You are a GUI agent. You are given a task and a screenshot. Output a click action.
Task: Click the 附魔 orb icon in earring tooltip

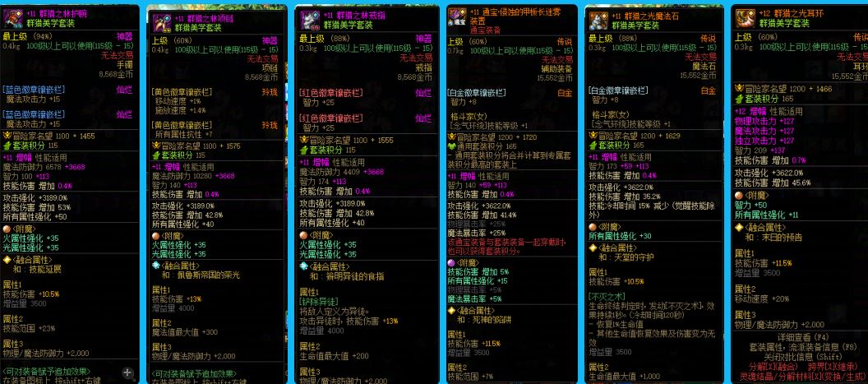tap(738, 197)
